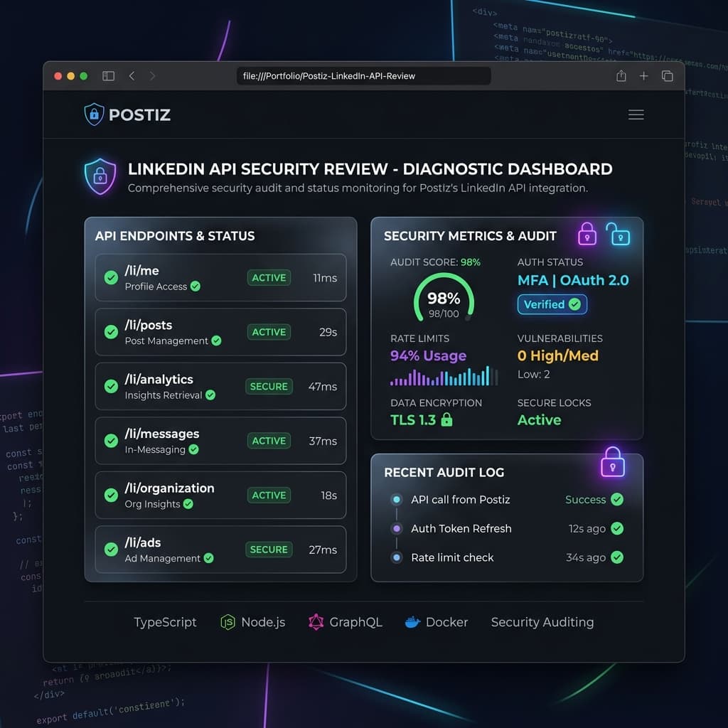Click the check badge after Org Insights
This screenshot has height=728, width=728.
pos(188,504)
